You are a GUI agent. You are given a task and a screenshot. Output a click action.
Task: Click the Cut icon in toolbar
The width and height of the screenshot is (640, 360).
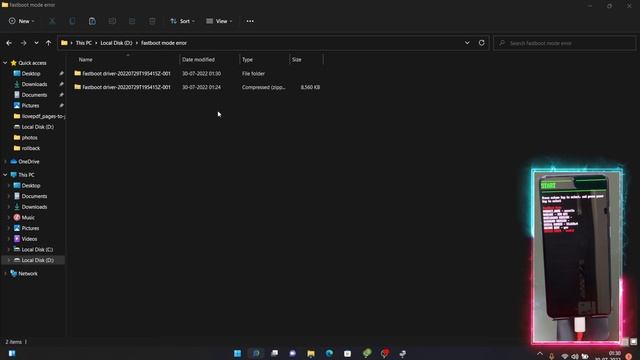[52, 21]
